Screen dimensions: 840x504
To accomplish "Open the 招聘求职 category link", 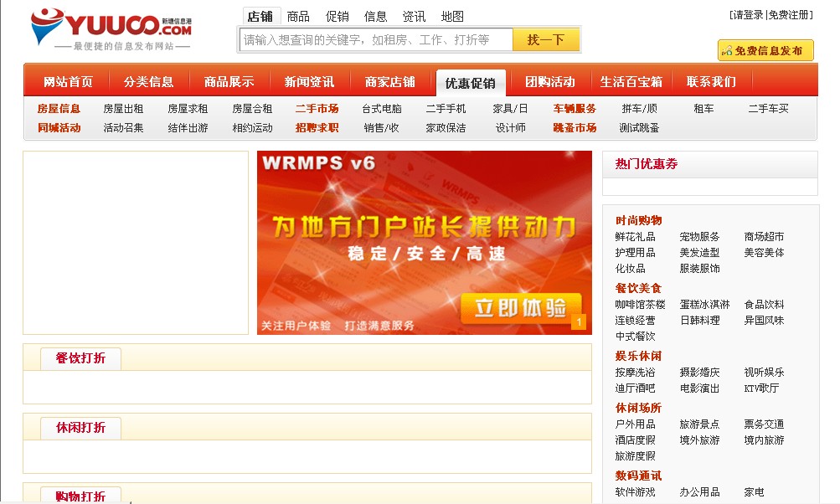I will pyautogui.click(x=317, y=128).
